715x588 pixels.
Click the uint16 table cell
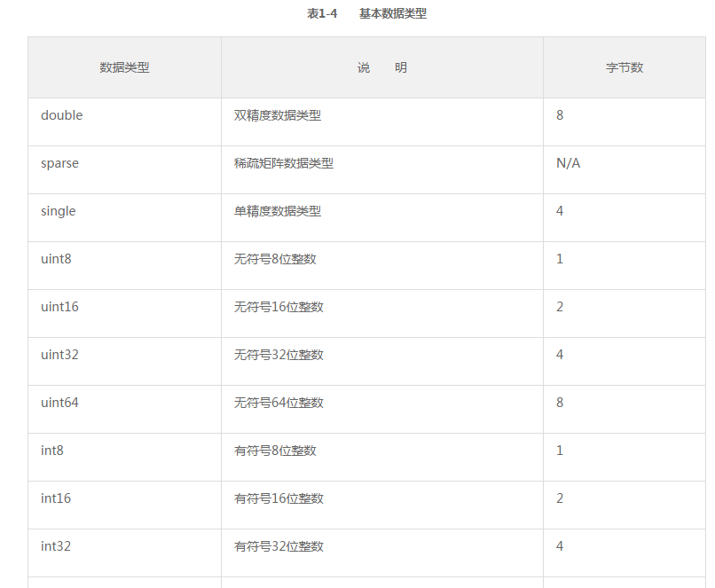click(x=124, y=314)
